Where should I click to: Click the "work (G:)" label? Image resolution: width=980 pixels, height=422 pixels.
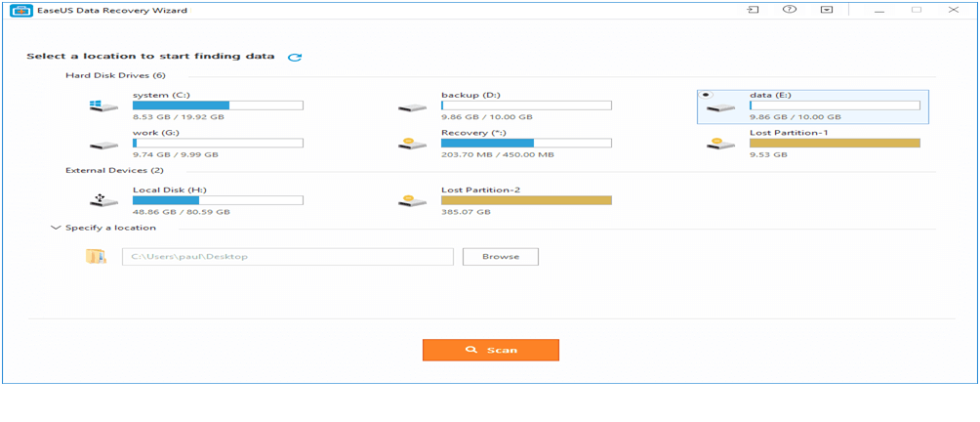click(157, 133)
